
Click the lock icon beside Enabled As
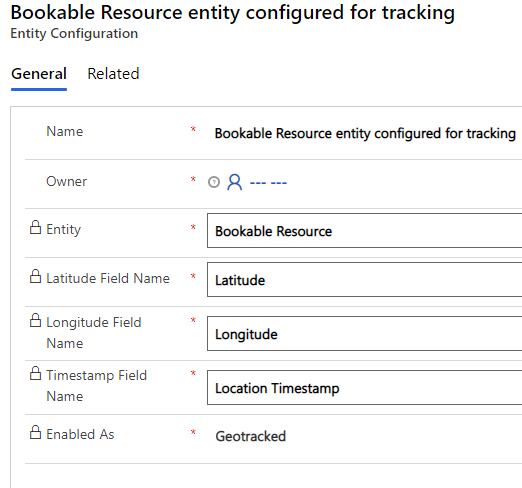point(35,432)
